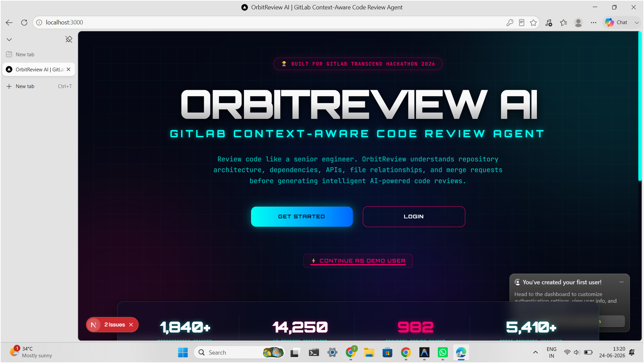The image size is (644, 363).
Task: Open Chrome with the notification badge in taskbar
Action: pos(351,352)
